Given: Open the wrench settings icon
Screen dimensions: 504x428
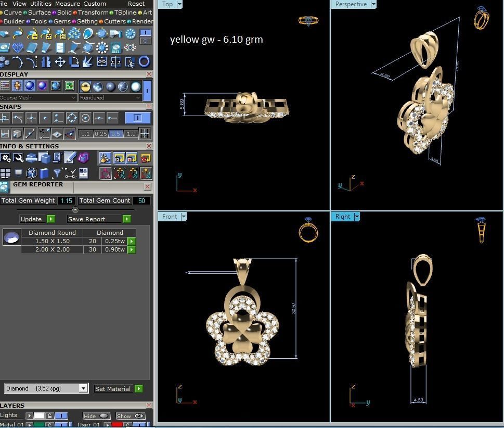Looking at the screenshot, I should tap(18, 158).
